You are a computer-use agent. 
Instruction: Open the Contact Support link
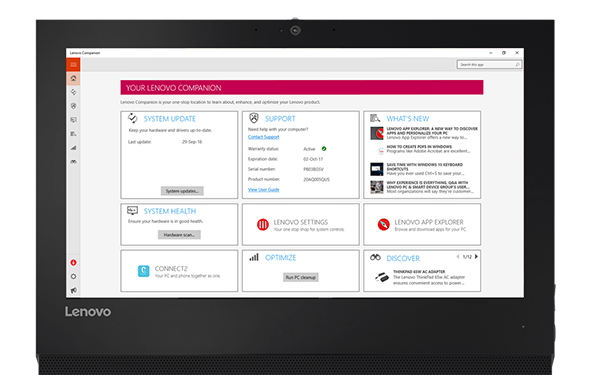263,137
